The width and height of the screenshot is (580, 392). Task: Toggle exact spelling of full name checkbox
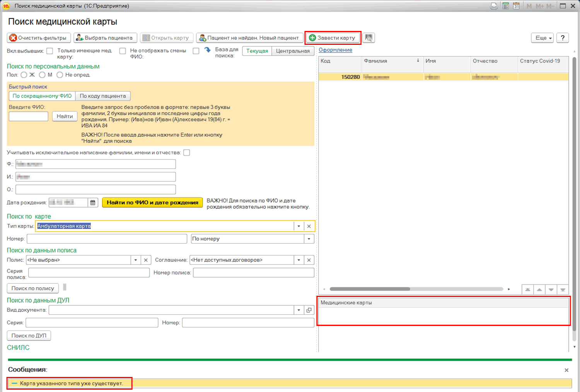[187, 153]
